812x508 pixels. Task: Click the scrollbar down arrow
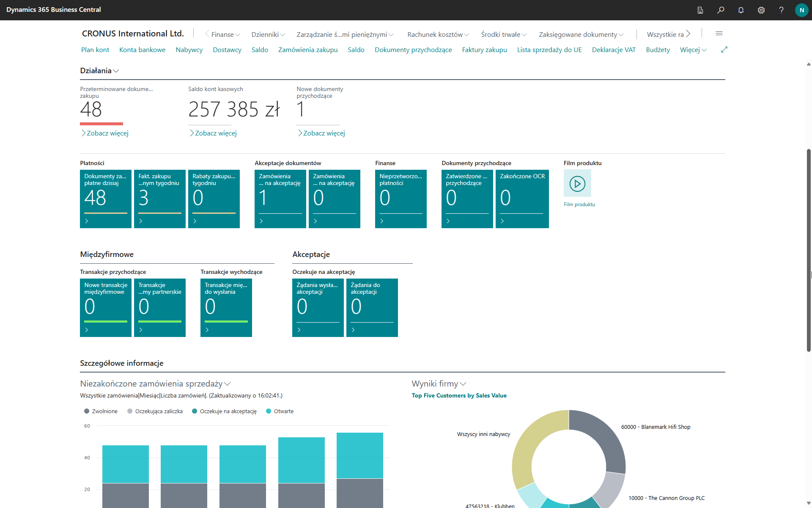click(809, 503)
